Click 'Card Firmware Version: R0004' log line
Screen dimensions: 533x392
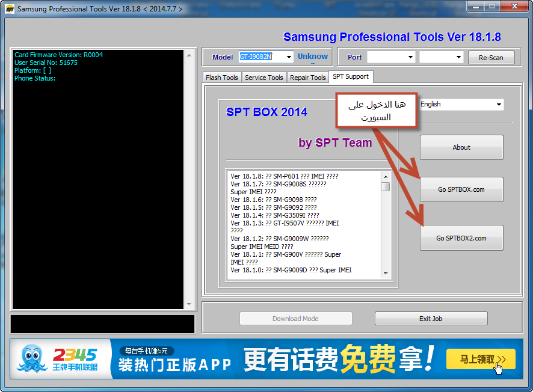(x=58, y=55)
